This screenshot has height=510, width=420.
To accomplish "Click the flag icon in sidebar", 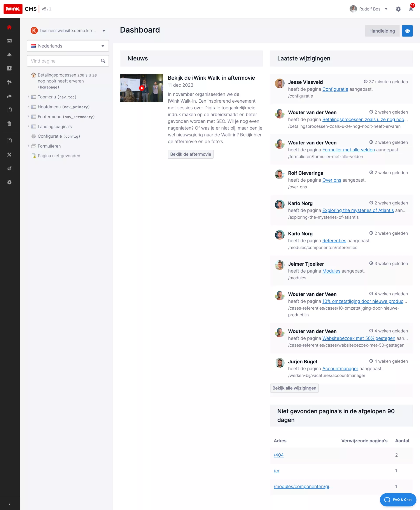I will pyautogui.click(x=9, y=82).
